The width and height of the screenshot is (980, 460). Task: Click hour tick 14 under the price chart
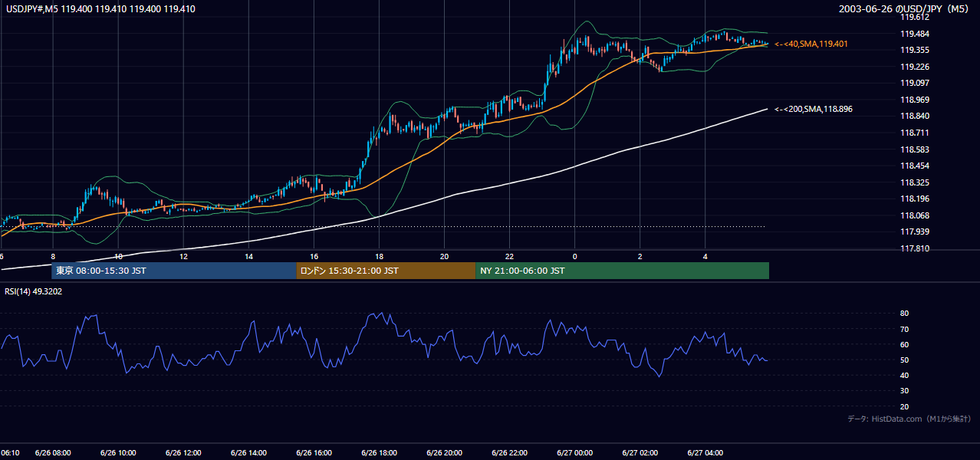[x=248, y=256]
